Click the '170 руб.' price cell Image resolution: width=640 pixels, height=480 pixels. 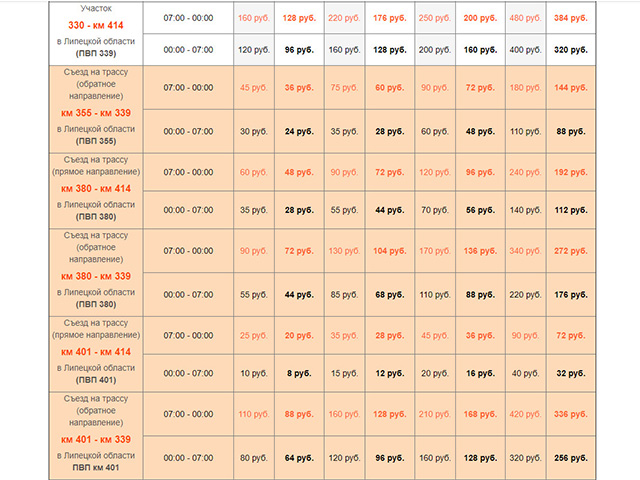coord(435,251)
